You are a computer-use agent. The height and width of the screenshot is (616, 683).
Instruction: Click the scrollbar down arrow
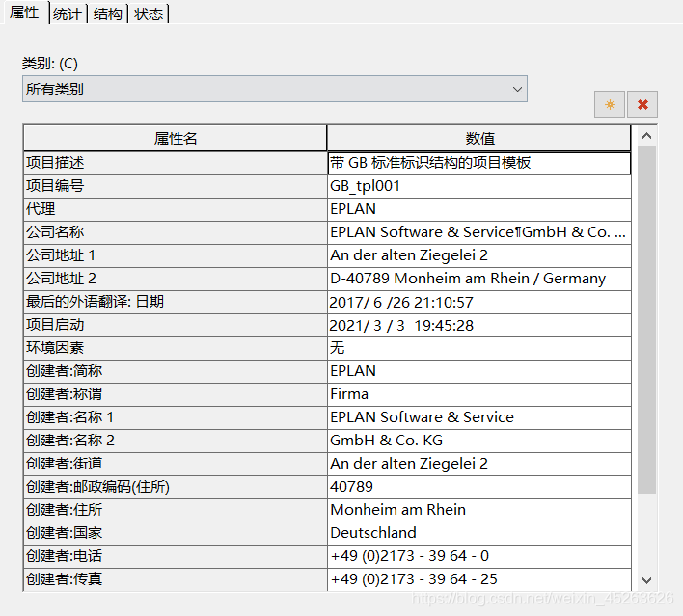click(646, 579)
